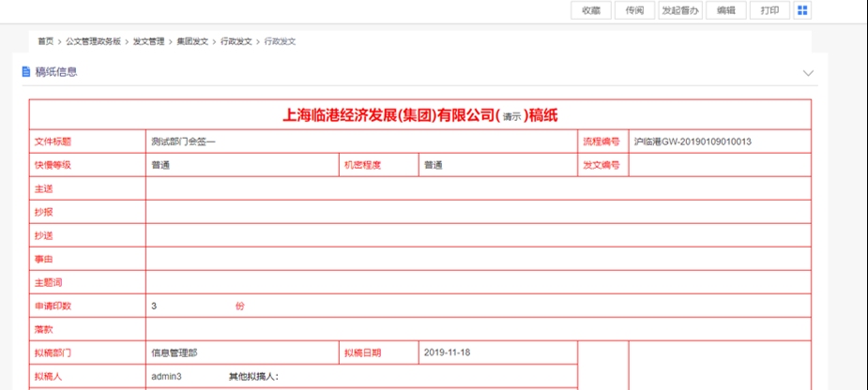Click the 申请印数 label
Screen dimensions: 868x390
coord(53,306)
